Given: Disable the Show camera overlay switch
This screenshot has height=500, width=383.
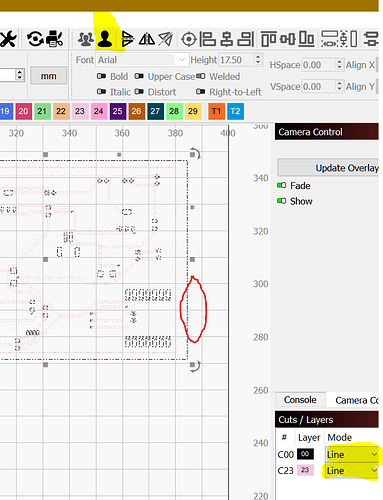Looking at the screenshot, I should [295, 201].
